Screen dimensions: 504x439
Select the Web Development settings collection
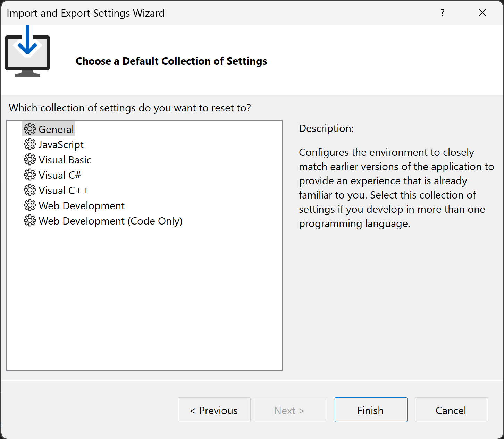(82, 205)
